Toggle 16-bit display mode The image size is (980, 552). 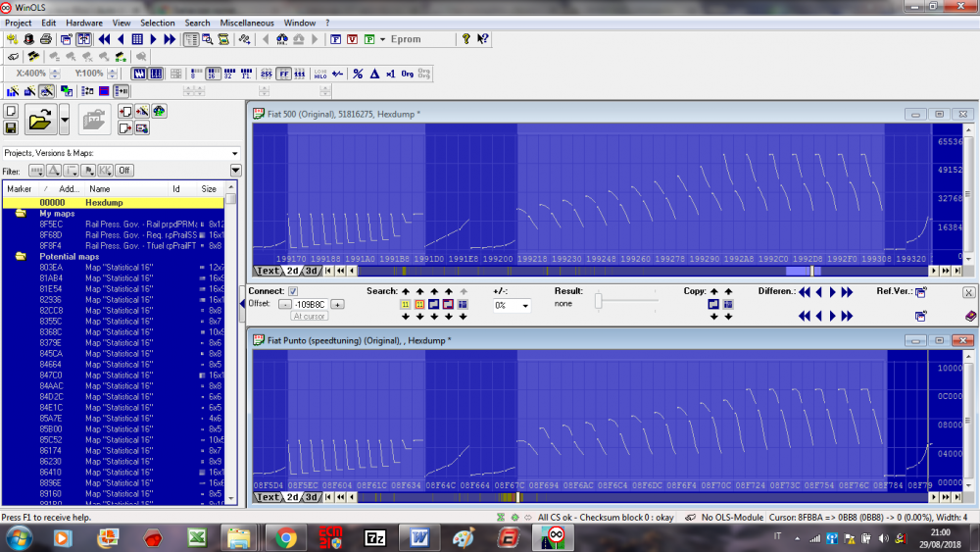213,74
